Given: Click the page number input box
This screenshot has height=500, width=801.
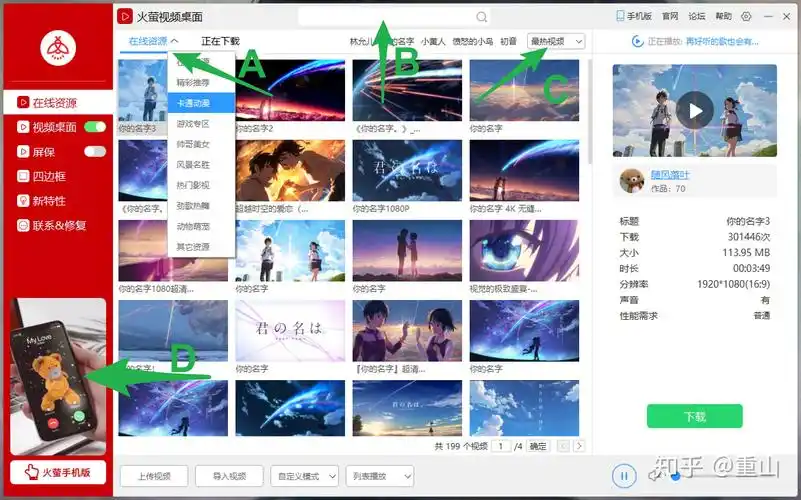Looking at the screenshot, I should (501, 446).
